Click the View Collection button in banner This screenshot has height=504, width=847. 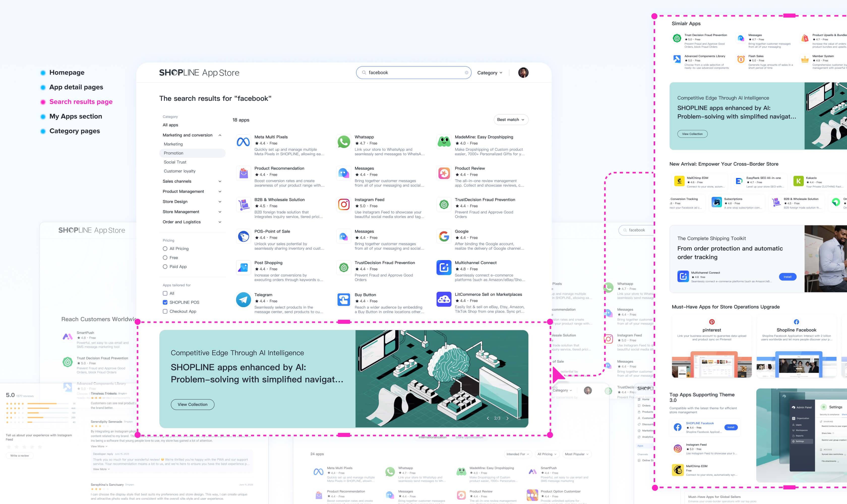pos(192,404)
